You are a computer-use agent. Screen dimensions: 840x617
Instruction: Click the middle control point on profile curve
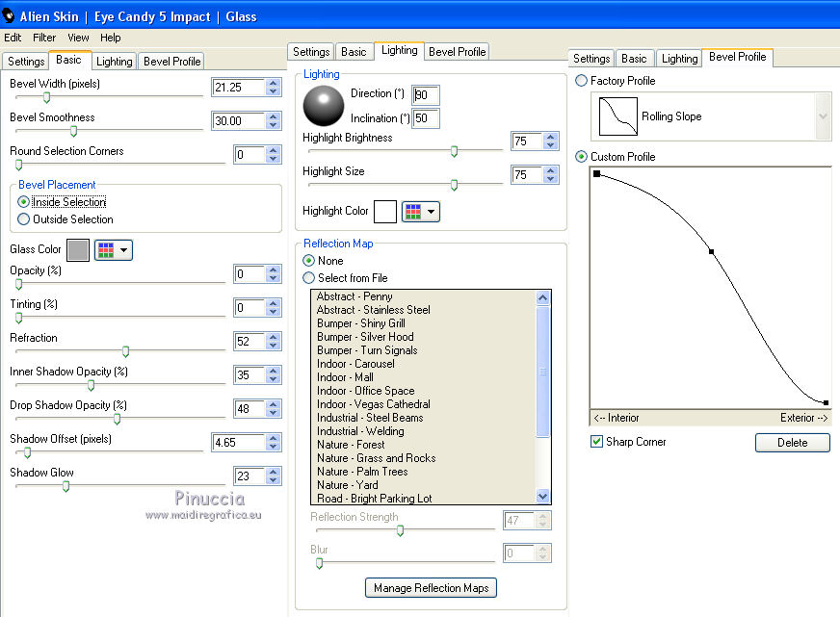(x=712, y=251)
